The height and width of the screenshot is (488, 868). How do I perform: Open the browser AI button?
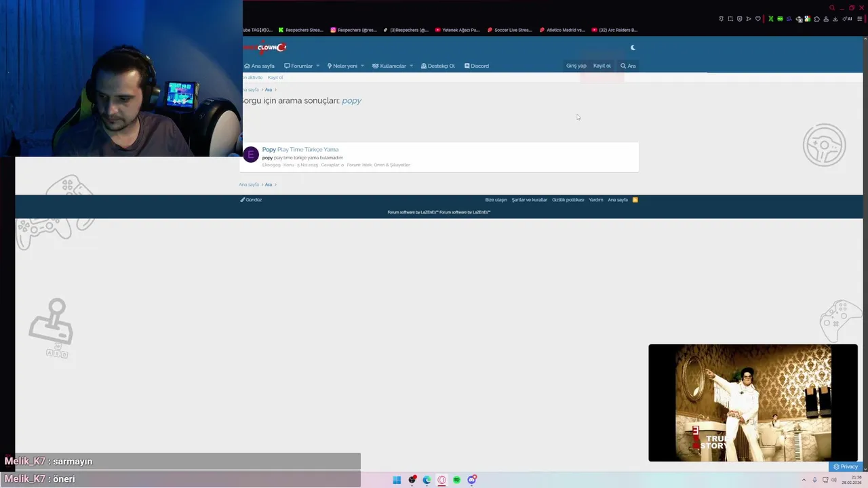coord(848,19)
